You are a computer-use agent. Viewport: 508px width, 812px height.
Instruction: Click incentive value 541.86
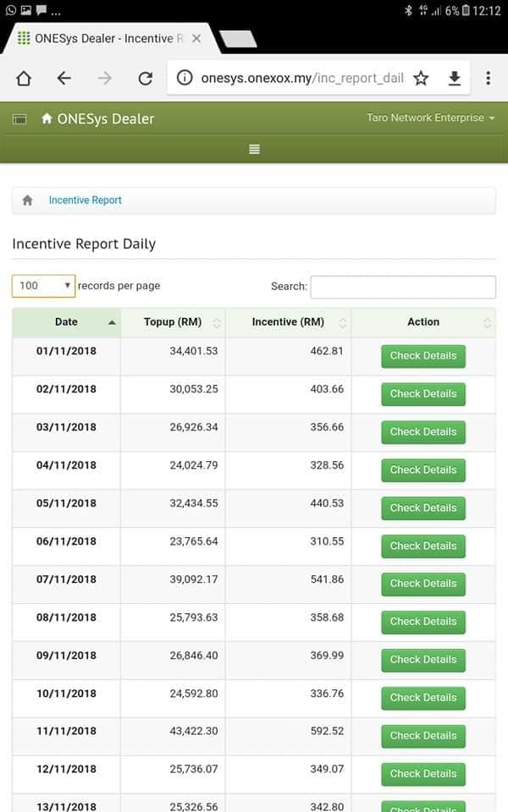click(327, 579)
